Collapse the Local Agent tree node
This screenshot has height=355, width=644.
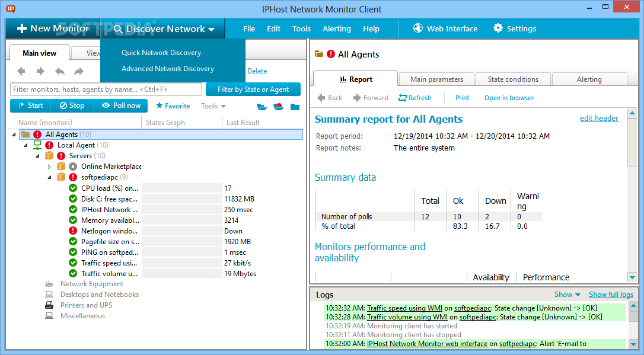tap(26, 145)
